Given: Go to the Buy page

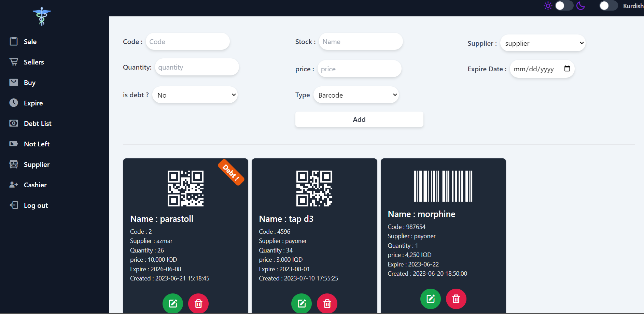Looking at the screenshot, I should click(30, 83).
